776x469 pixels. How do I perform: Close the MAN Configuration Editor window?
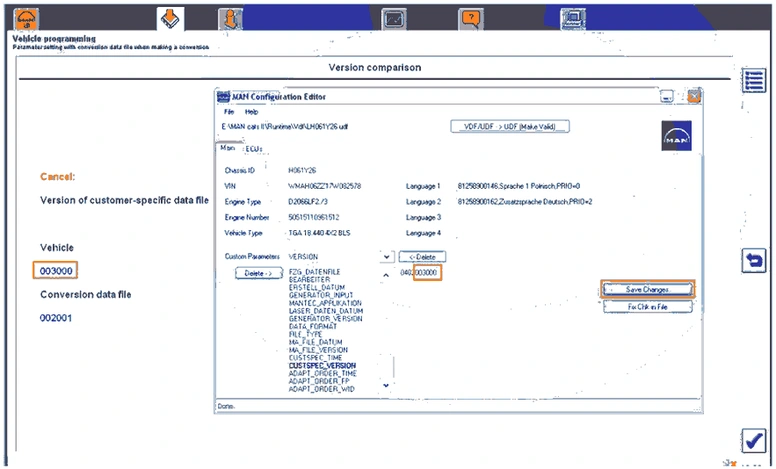point(694,96)
